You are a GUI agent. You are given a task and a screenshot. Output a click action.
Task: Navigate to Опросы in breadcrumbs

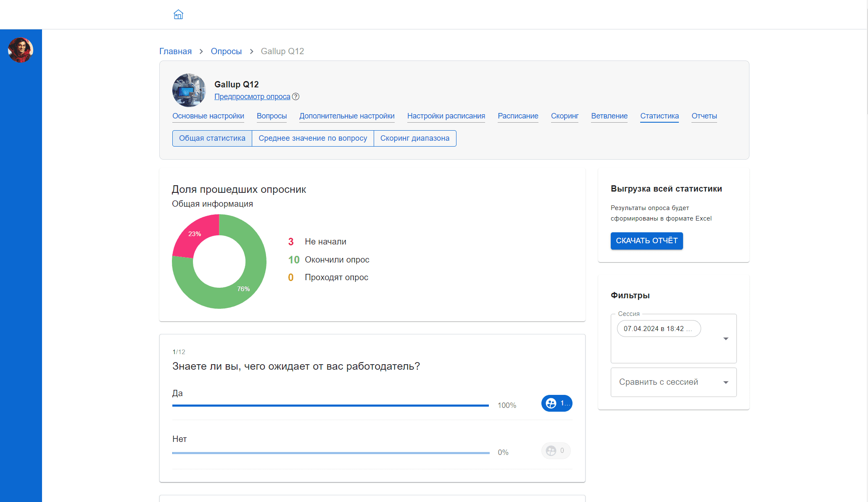(226, 51)
